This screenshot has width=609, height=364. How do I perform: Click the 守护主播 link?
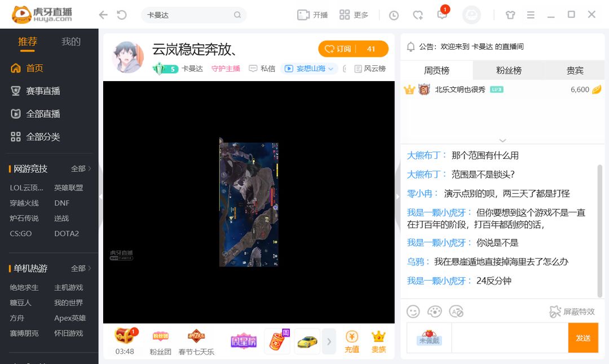pos(226,69)
